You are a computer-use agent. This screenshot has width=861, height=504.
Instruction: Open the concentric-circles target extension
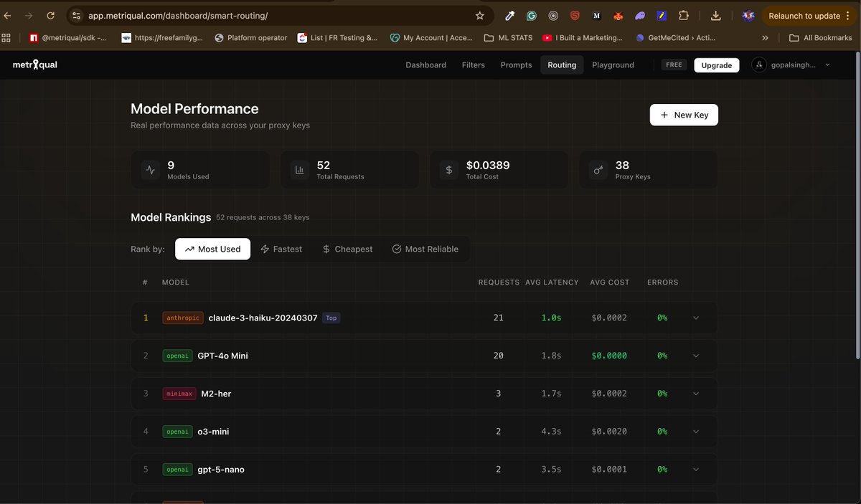[553, 15]
